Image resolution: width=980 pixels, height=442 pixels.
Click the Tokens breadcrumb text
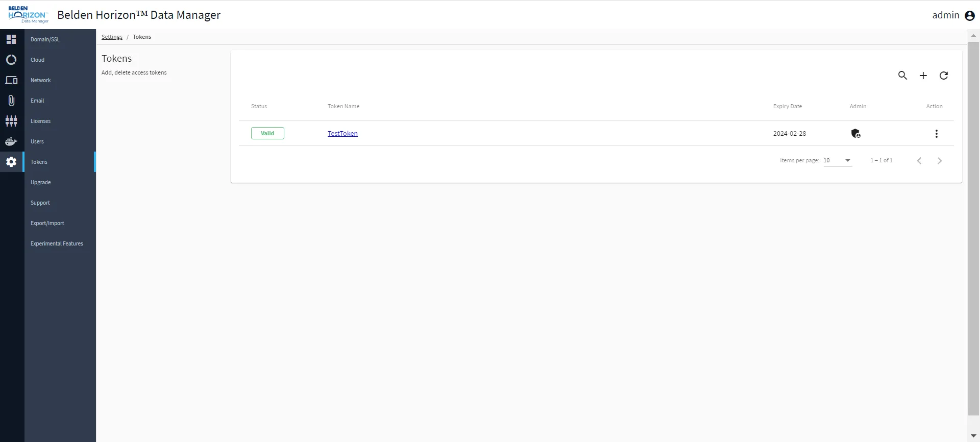pyautogui.click(x=142, y=37)
